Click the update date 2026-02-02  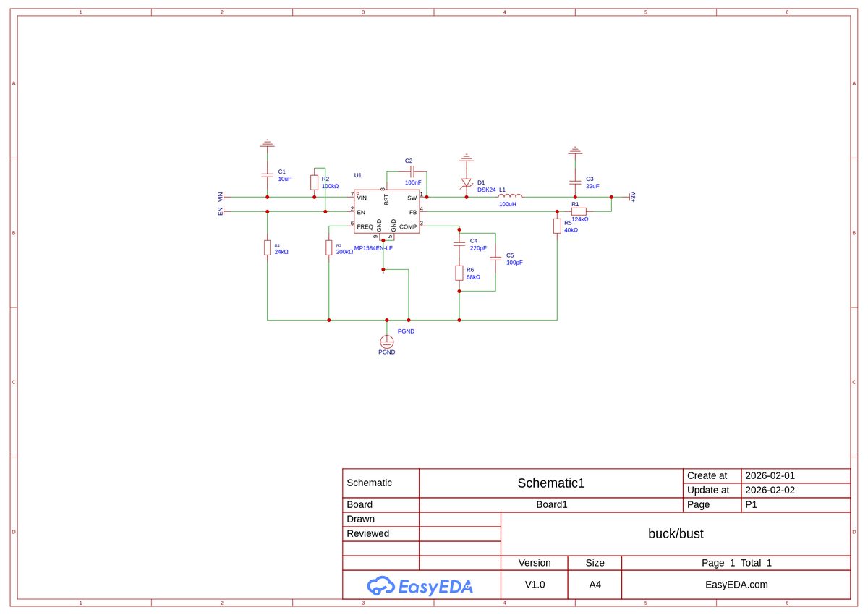(x=770, y=490)
